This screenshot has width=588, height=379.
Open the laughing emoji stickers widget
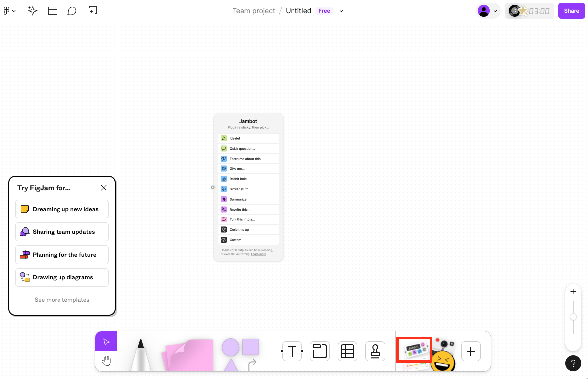tap(443, 361)
